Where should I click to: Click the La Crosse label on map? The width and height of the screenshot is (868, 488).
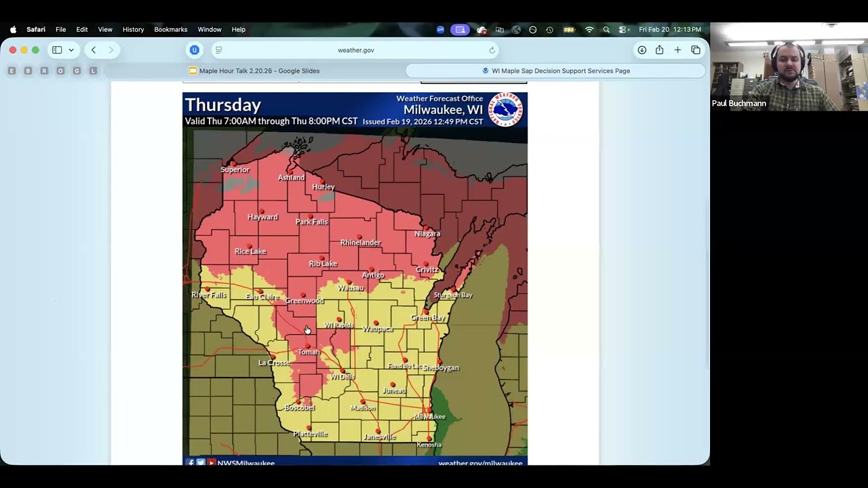pos(274,363)
